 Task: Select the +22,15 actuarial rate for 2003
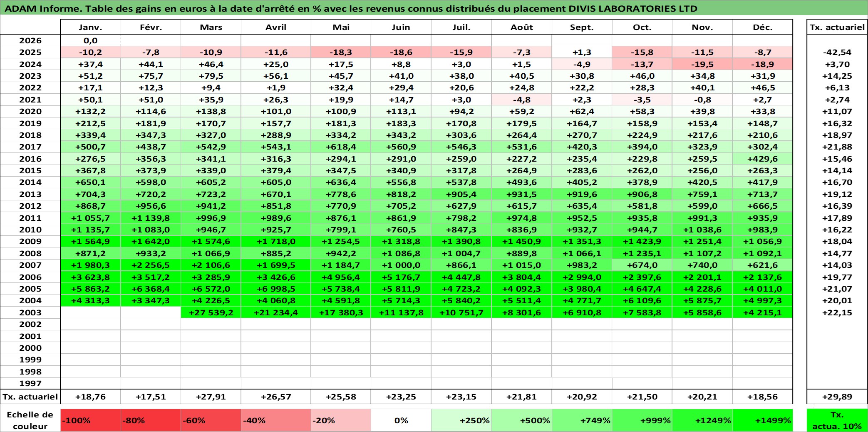(x=837, y=312)
